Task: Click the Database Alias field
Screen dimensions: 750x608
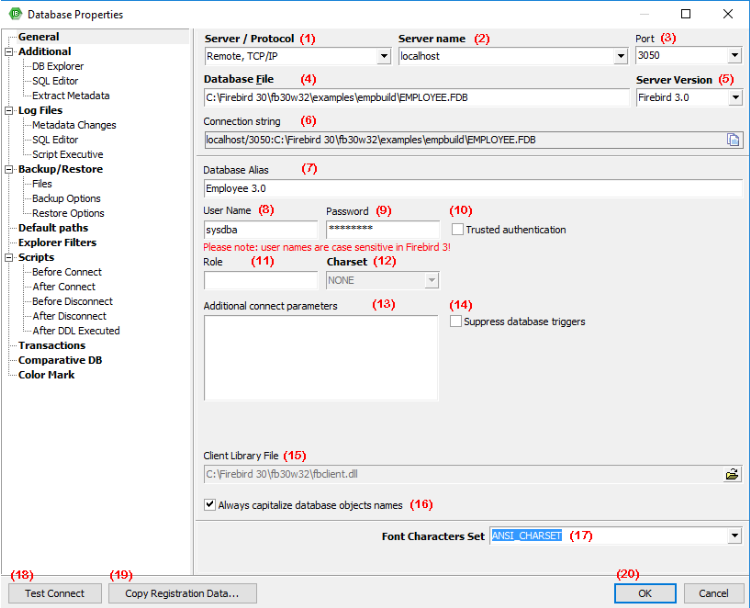Action: point(473,188)
